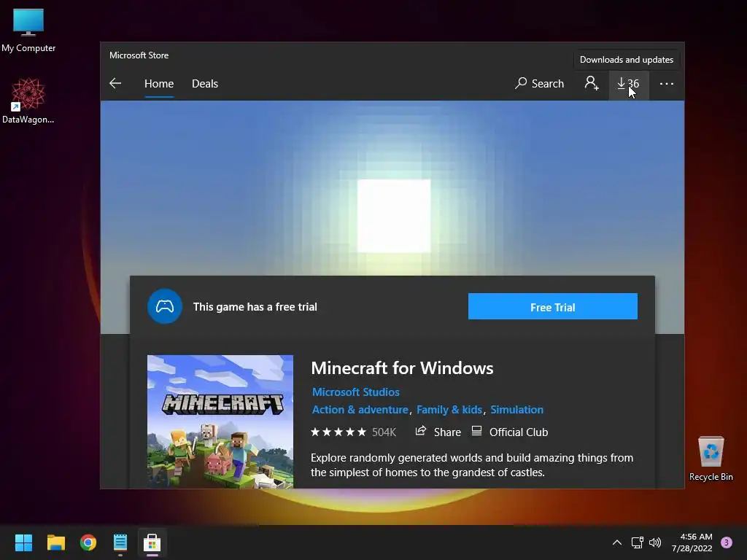Open the Home tab
747x560 pixels.
[159, 84]
